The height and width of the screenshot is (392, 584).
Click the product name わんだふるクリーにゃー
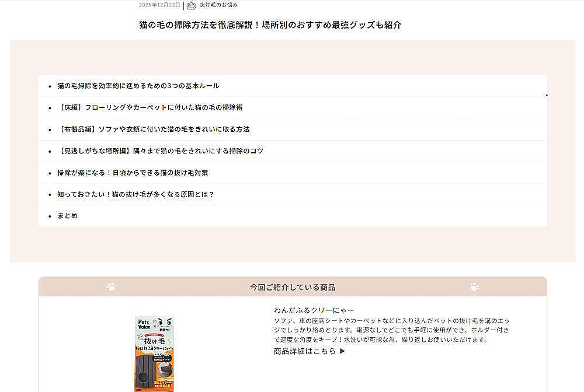click(x=314, y=310)
